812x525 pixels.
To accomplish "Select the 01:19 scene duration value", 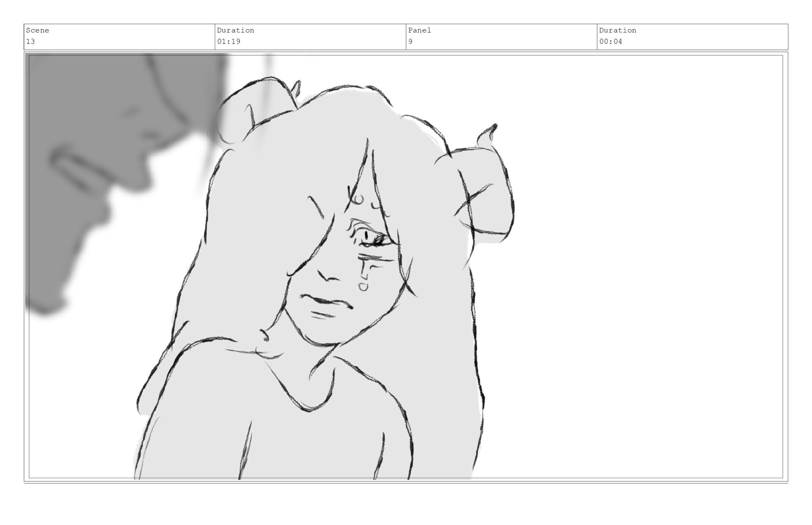I will (229, 41).
